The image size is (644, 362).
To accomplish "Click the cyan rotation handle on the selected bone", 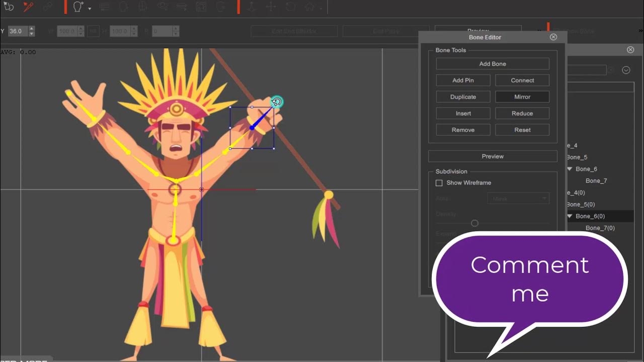I will (x=277, y=102).
